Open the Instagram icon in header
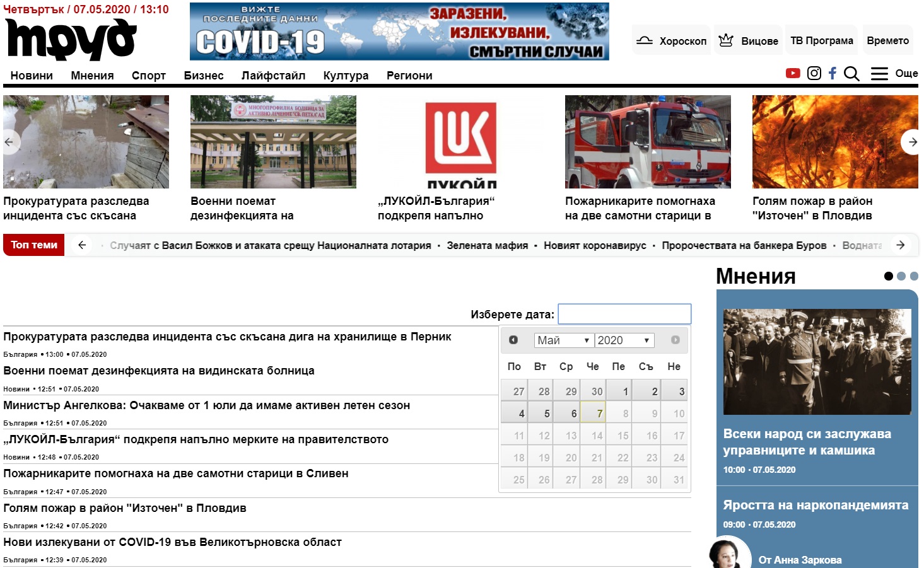 [814, 73]
